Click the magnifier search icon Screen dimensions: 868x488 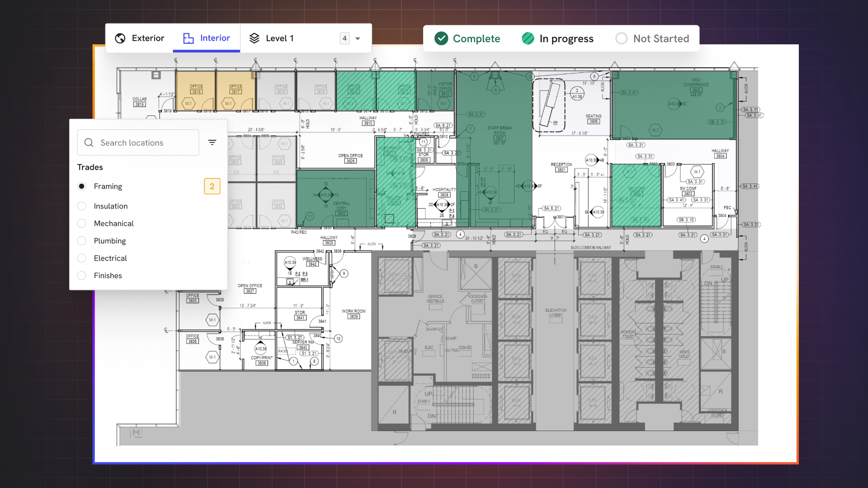[89, 143]
